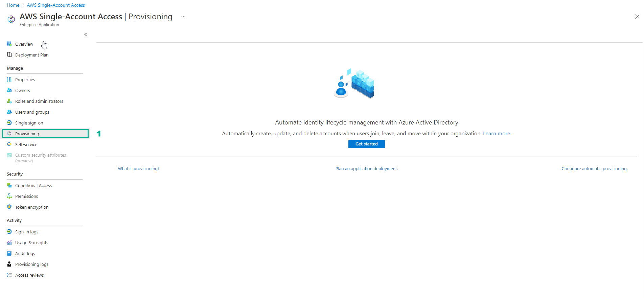Open Token encryption settings
Image resolution: width=644 pixels, height=298 pixels.
point(32,207)
